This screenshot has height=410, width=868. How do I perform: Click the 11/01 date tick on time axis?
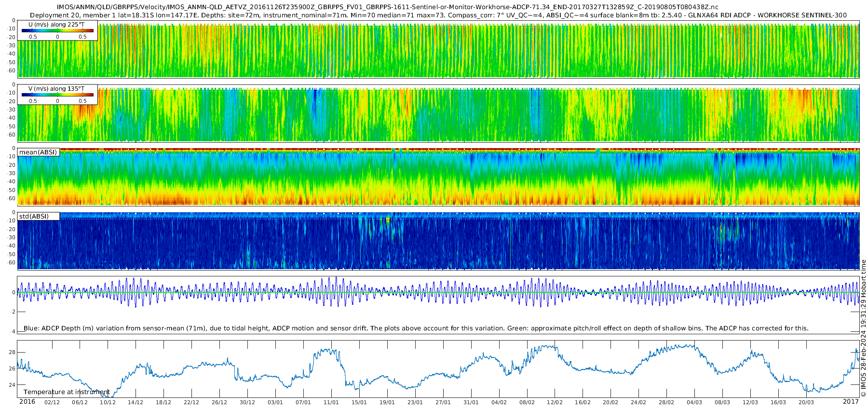pos(331,403)
